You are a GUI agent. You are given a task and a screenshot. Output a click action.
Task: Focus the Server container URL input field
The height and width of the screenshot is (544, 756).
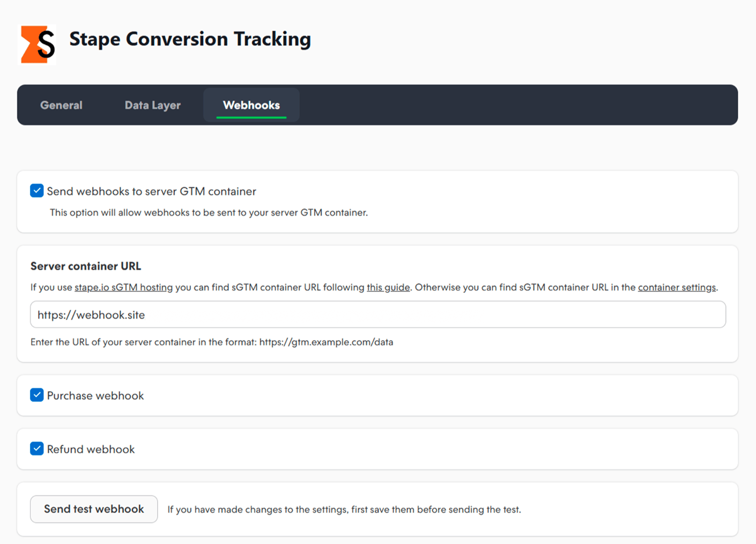(x=378, y=314)
